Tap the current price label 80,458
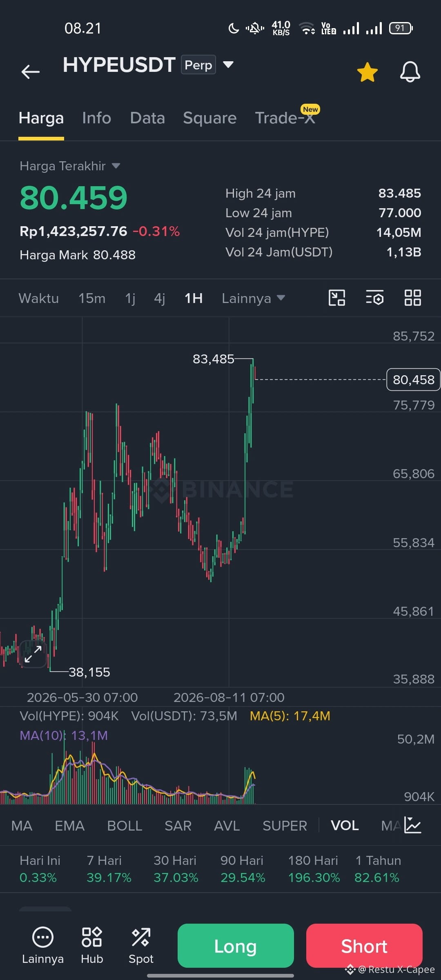 click(413, 380)
